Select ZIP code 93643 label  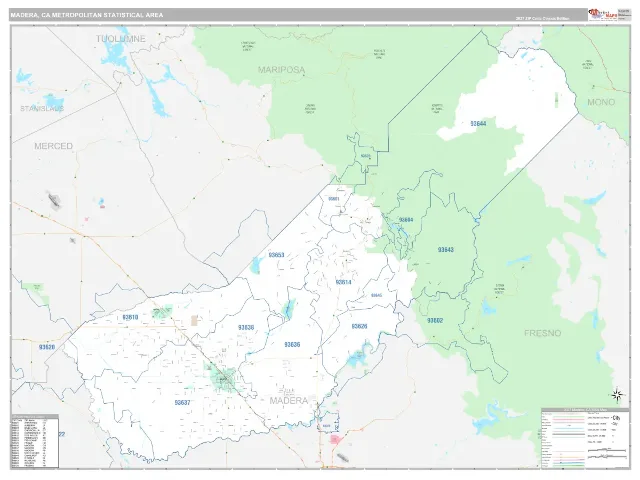pos(446,249)
